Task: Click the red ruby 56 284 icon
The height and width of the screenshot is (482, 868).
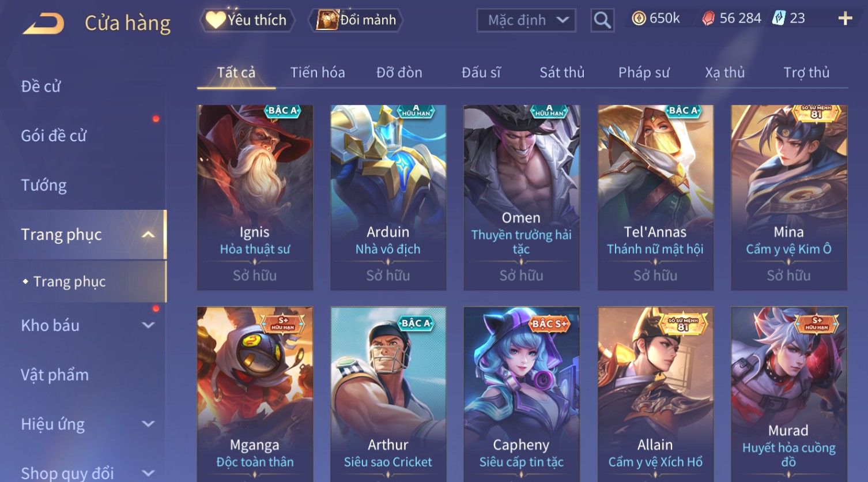Action: click(708, 19)
